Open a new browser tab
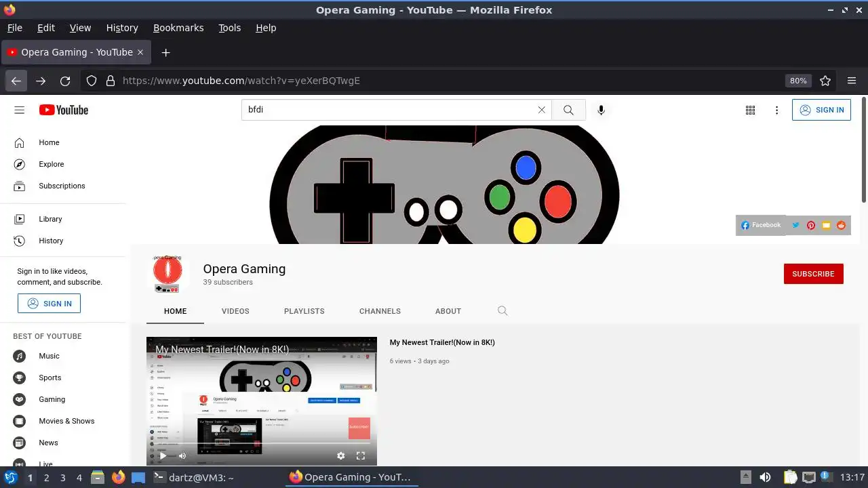The width and height of the screenshot is (868, 488). (x=165, y=52)
